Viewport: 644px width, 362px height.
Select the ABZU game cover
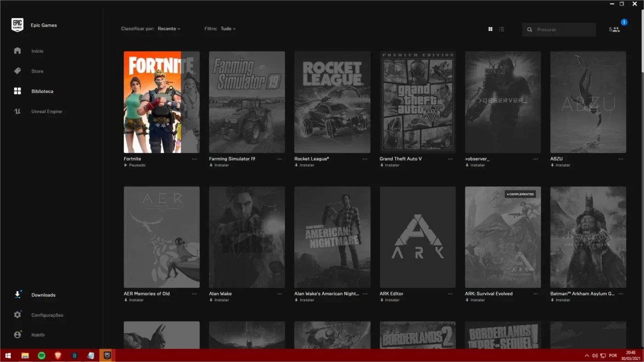click(588, 102)
